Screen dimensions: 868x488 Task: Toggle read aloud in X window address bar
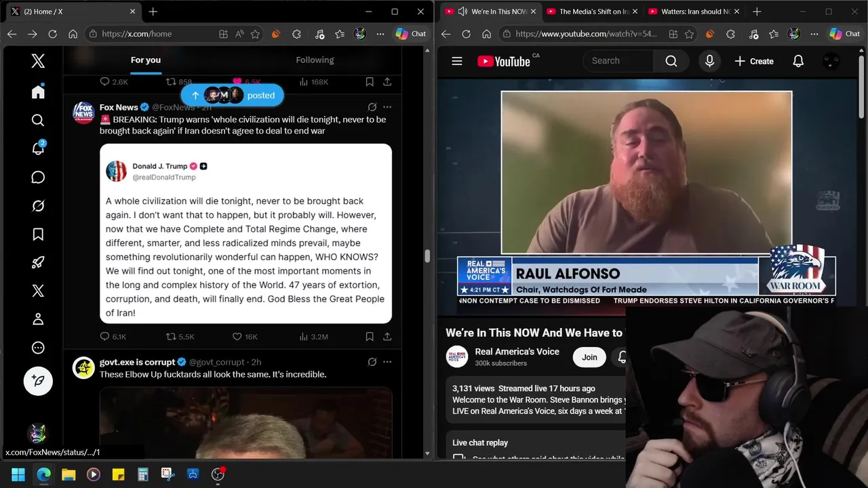(239, 34)
